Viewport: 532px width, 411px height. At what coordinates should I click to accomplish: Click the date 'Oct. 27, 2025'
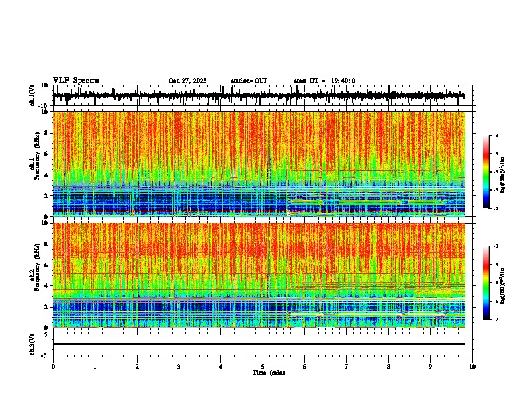tap(187, 81)
